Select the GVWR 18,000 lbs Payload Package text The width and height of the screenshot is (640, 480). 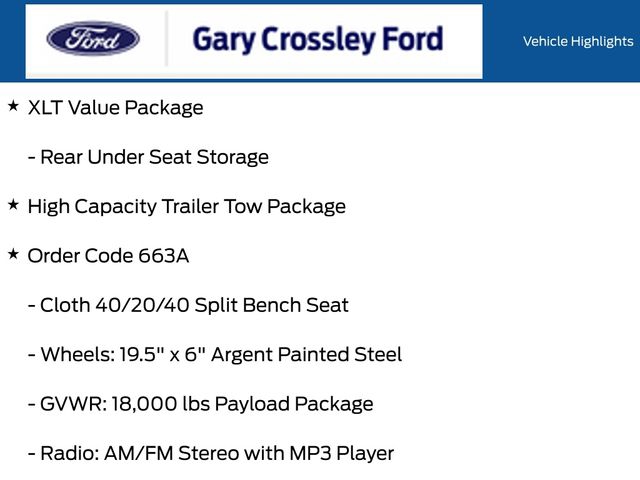point(206,404)
